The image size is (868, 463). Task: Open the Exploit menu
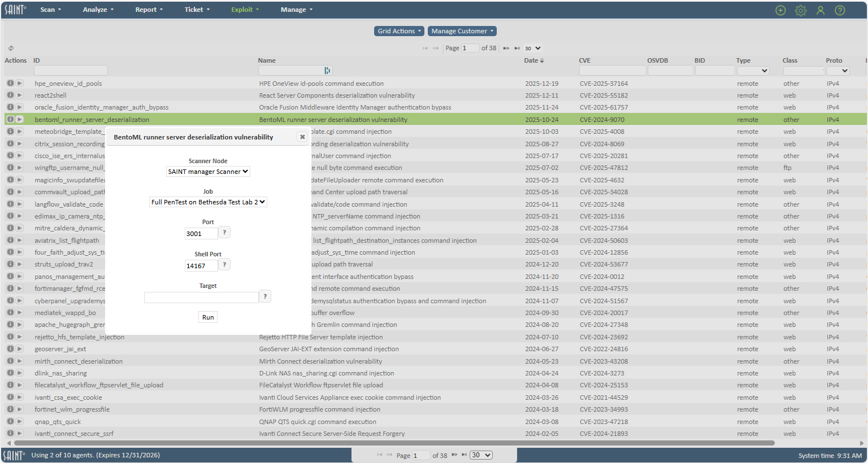coord(244,9)
